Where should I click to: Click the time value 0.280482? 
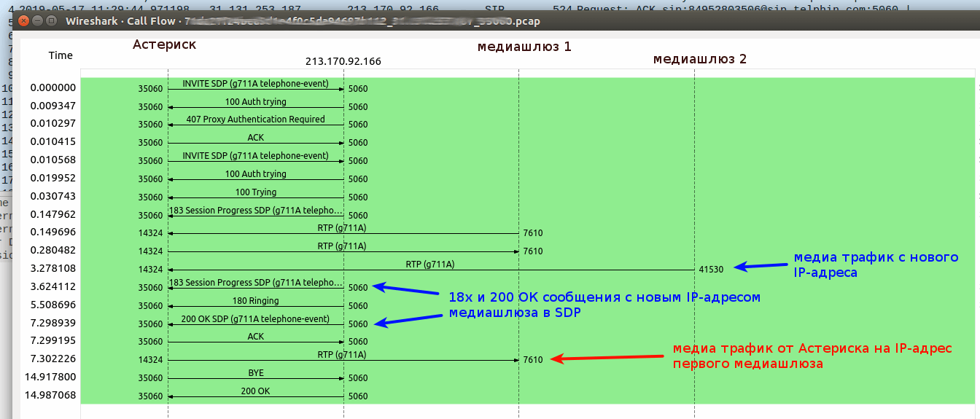[53, 250]
